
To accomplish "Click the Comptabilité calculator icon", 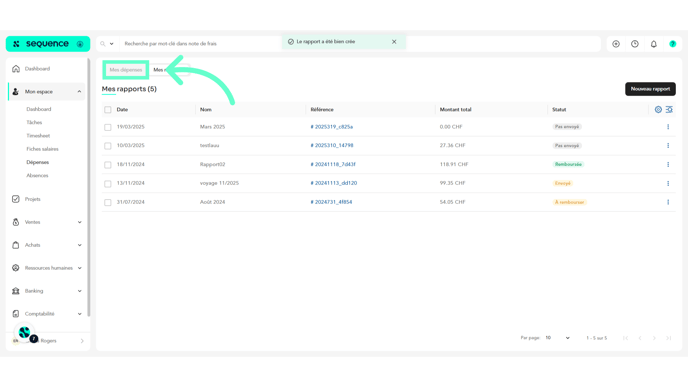I will [16, 314].
